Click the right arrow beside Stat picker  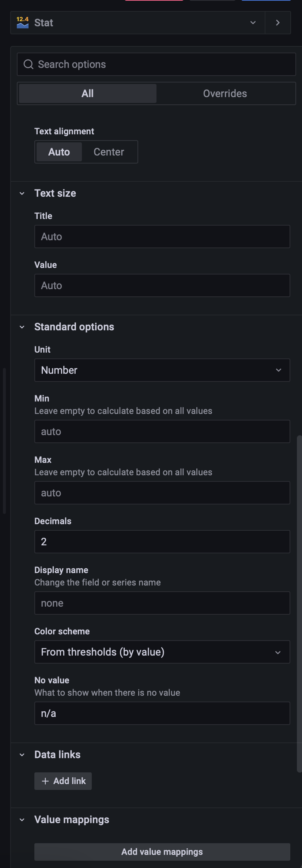click(278, 23)
